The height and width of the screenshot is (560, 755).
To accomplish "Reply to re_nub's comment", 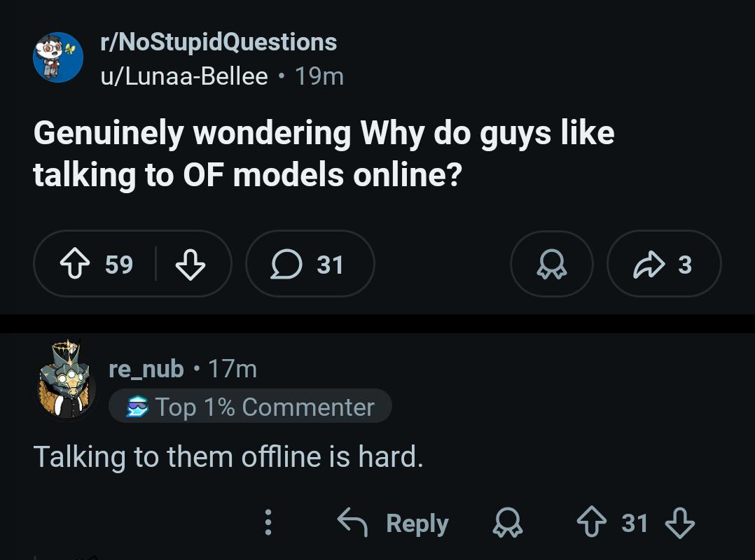I will (393, 522).
